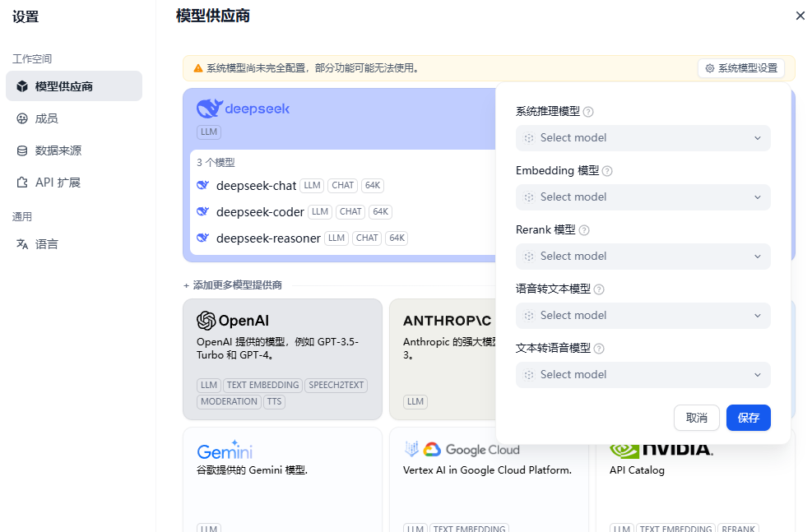Open the 文本转语音模型 Select model dropdown
The width and height of the screenshot is (812, 532).
coord(643,375)
